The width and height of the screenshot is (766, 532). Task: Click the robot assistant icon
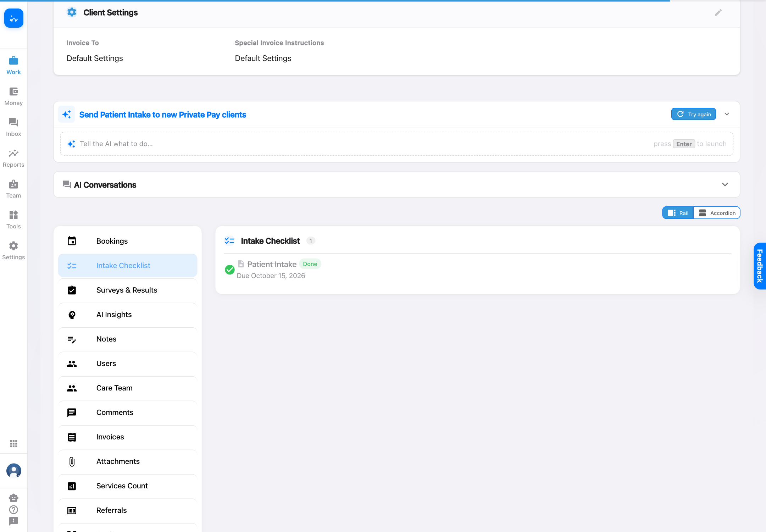coord(13,498)
